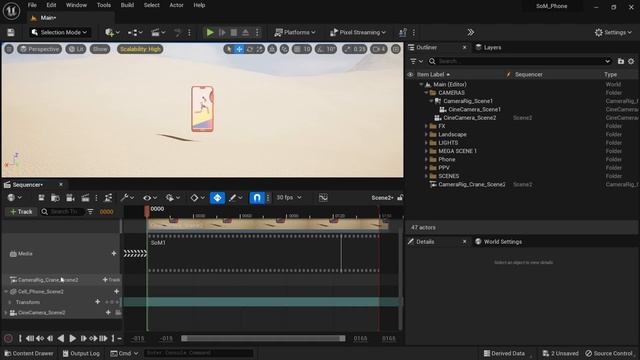Click the viewport Show button
Screen dimensions: 640x360
coord(100,49)
